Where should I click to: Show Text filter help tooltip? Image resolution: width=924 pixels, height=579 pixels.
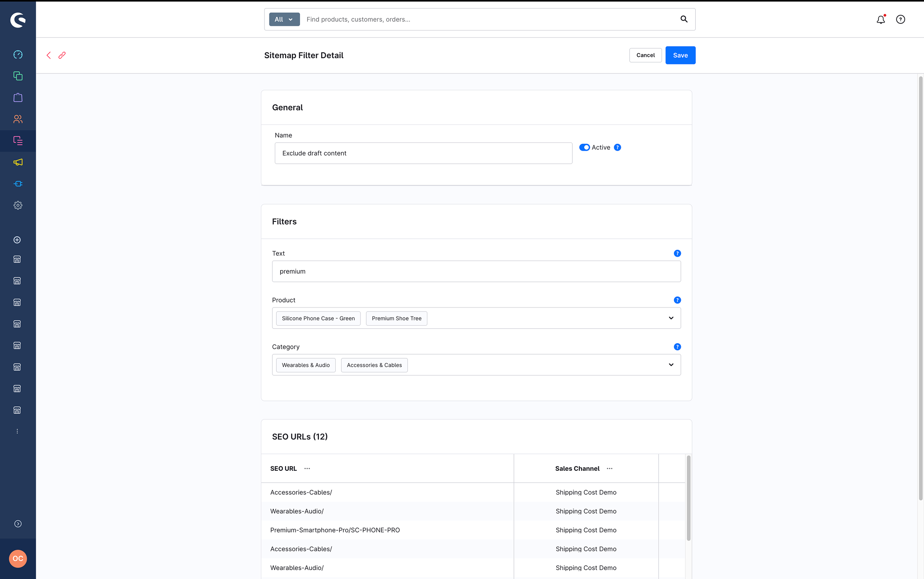677,253
